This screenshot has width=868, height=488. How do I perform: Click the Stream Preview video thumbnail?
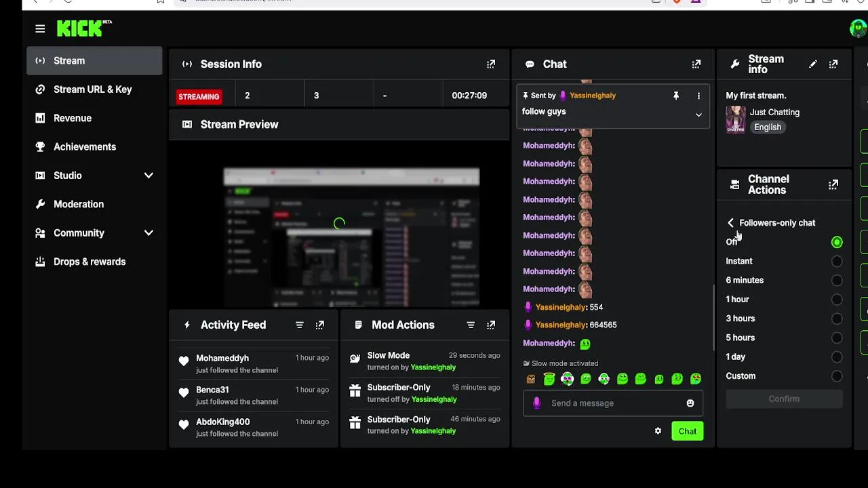tap(351, 237)
